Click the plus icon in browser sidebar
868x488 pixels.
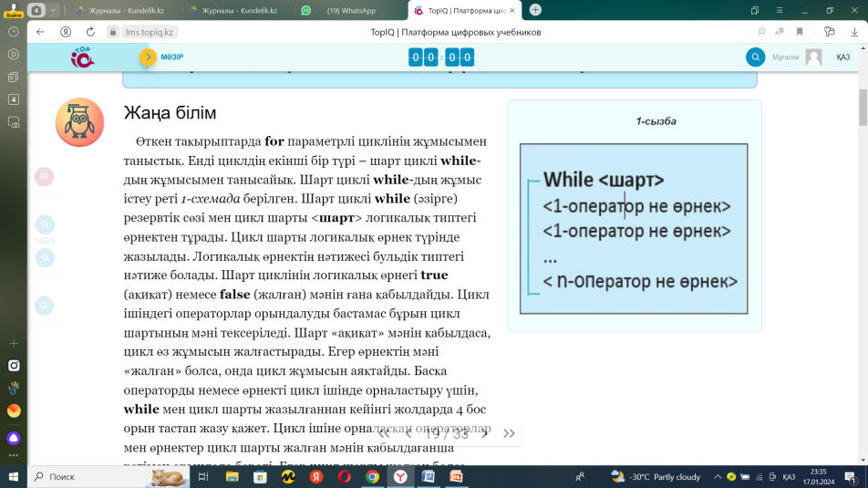14,344
